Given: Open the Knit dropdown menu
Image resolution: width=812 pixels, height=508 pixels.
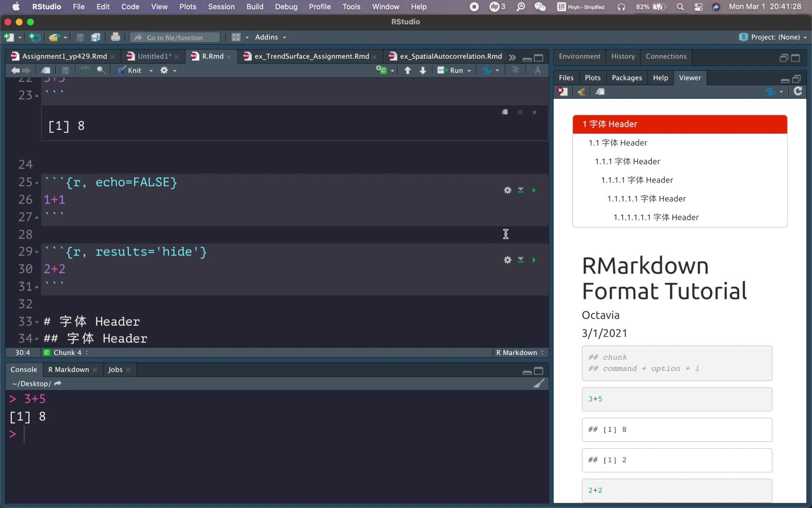Looking at the screenshot, I should point(150,70).
